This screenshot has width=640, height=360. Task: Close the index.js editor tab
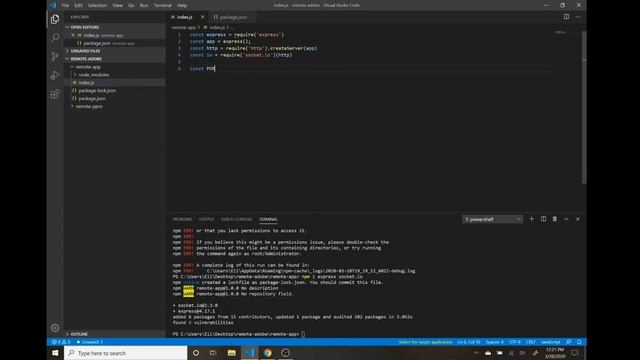pos(202,17)
